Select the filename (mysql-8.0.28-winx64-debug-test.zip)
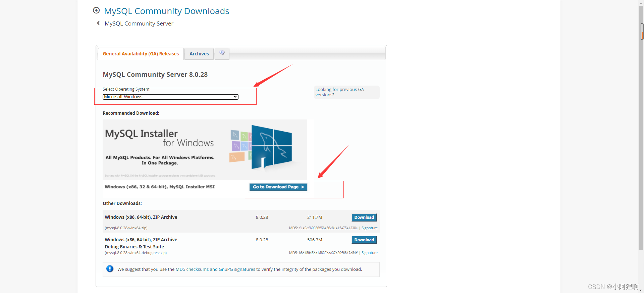This screenshot has height=293, width=644. [136, 253]
